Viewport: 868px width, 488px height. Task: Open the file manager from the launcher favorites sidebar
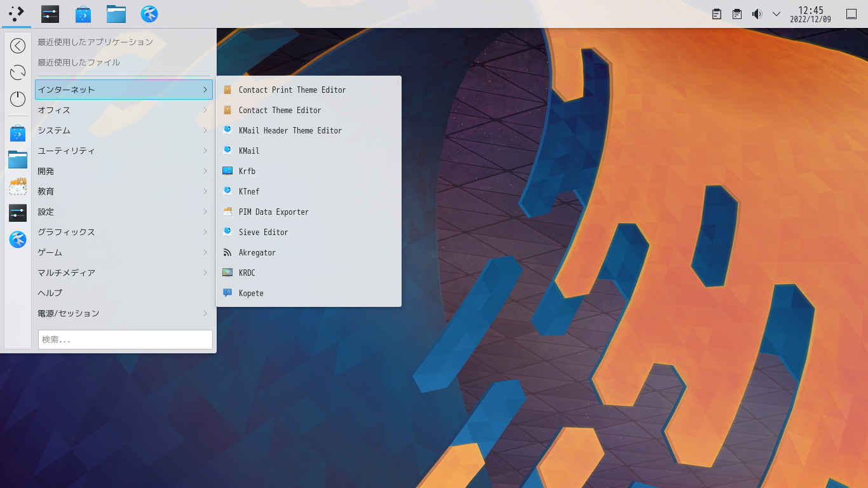[x=18, y=159]
